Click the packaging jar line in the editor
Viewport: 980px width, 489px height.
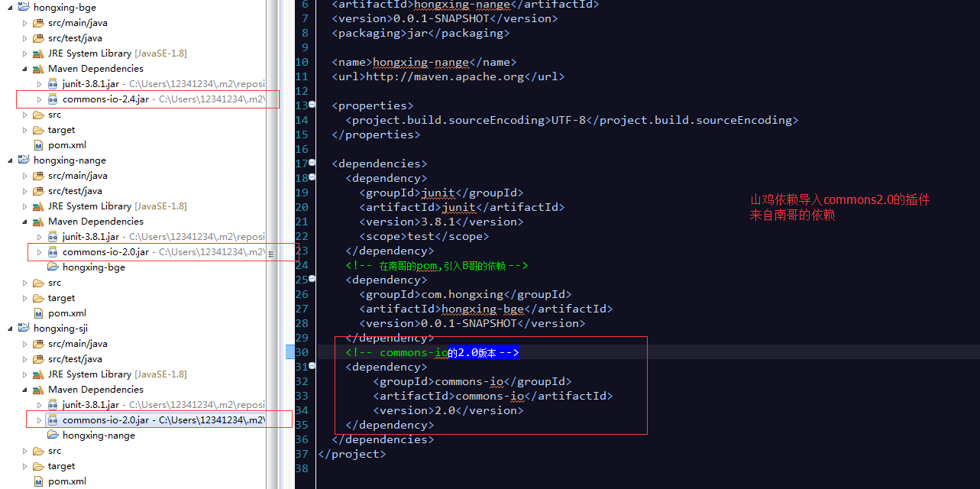tap(420, 33)
